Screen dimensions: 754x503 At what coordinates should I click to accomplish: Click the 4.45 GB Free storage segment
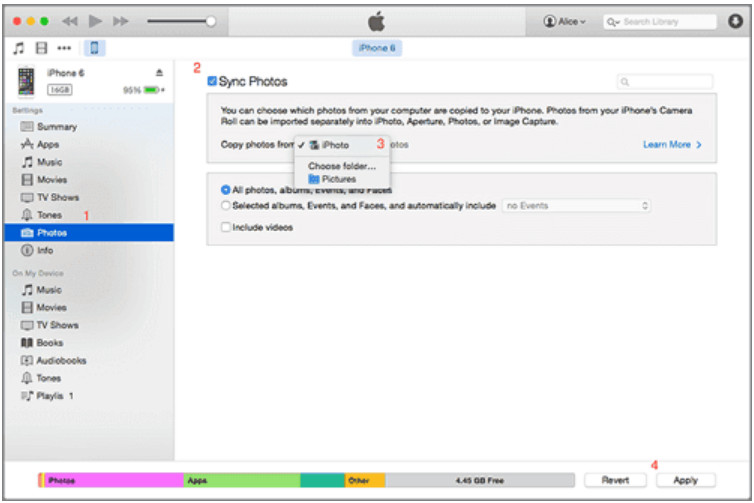(480, 480)
